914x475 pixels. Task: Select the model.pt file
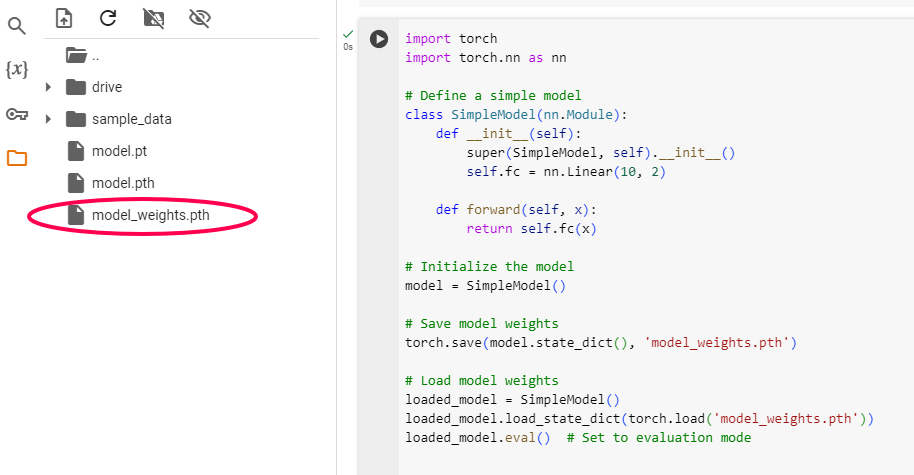[x=119, y=151]
